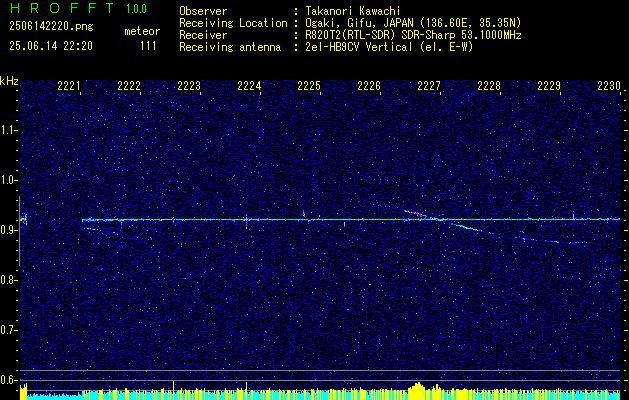Image resolution: width=629 pixels, height=400 pixels.
Task: Click the 'Receiver' field label
Action: [203, 35]
